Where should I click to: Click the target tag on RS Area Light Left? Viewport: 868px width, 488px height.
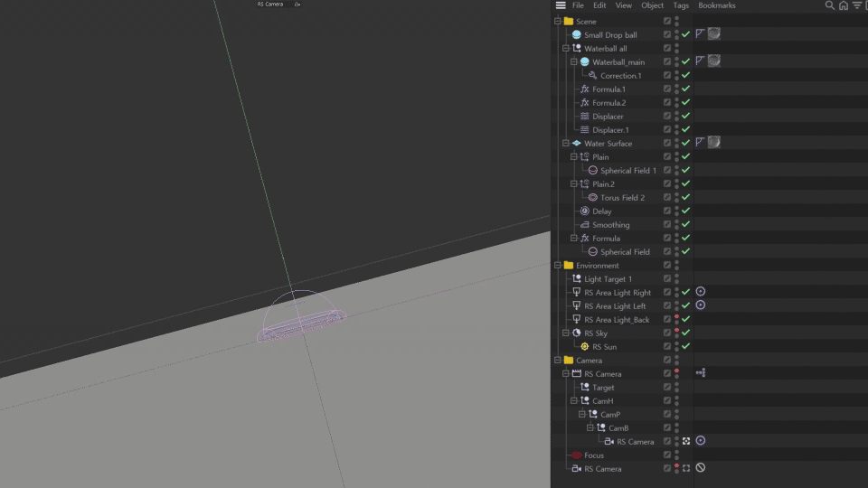[700, 305]
